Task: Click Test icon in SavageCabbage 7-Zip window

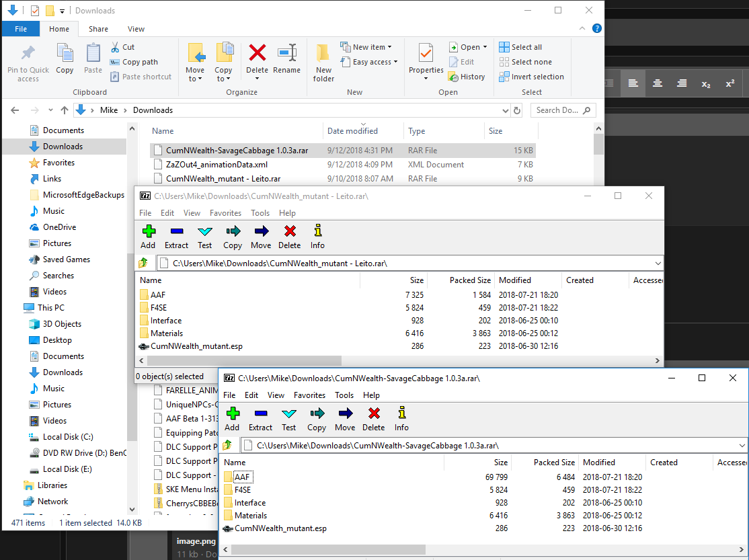Action: pos(289,414)
